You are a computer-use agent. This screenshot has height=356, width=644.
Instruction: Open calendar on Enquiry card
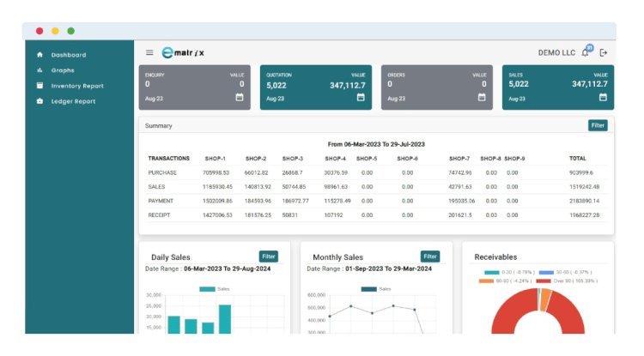(240, 97)
